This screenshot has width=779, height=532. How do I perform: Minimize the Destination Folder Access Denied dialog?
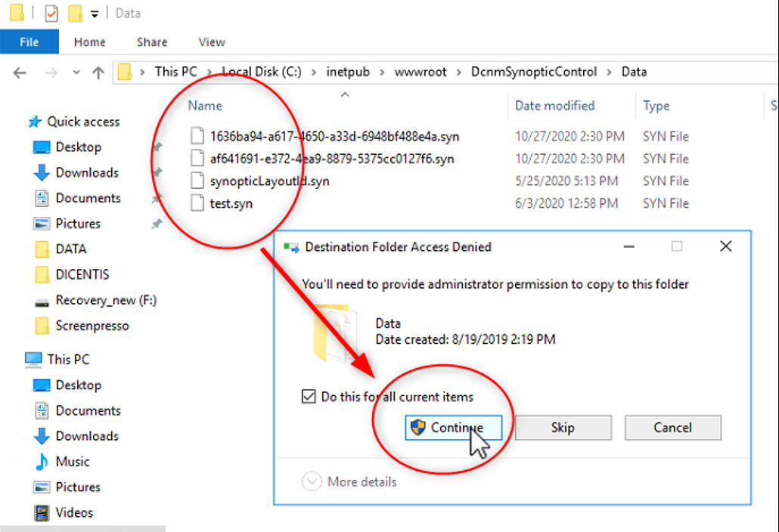point(629,246)
